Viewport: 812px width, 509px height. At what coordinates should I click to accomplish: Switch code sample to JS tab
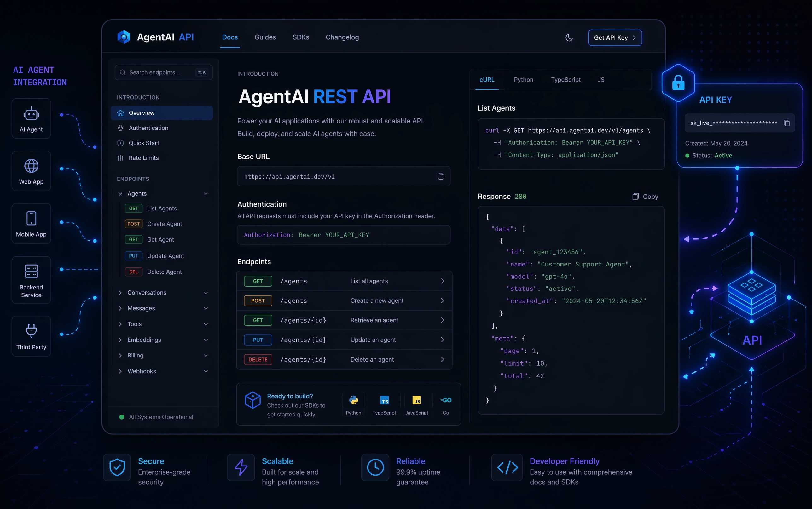pyautogui.click(x=601, y=80)
